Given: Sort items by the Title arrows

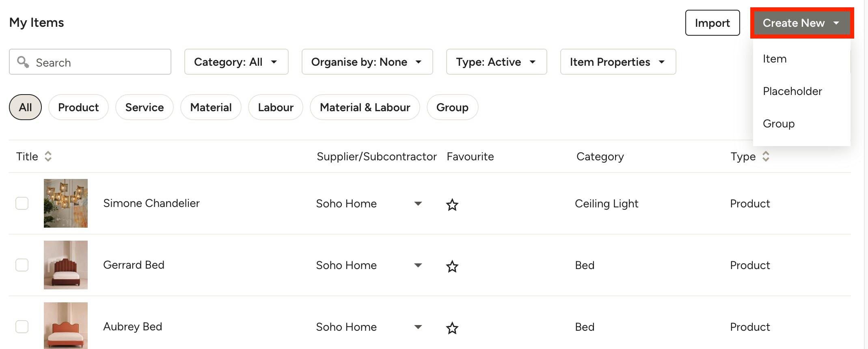Looking at the screenshot, I should (48, 156).
